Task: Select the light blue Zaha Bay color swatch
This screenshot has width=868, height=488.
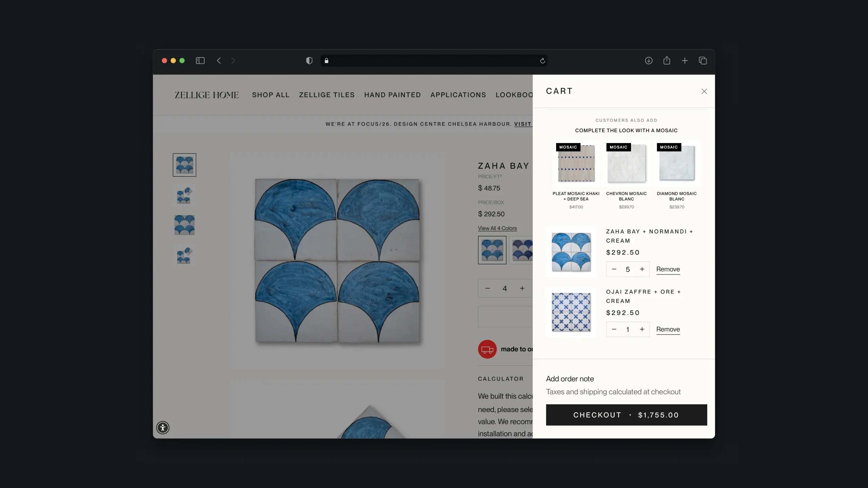Action: (x=492, y=250)
